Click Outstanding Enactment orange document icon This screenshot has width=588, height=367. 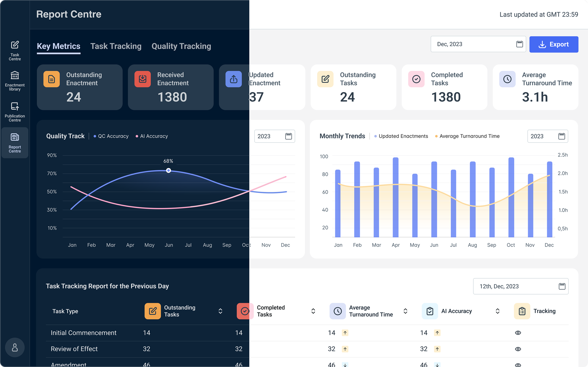click(x=52, y=79)
